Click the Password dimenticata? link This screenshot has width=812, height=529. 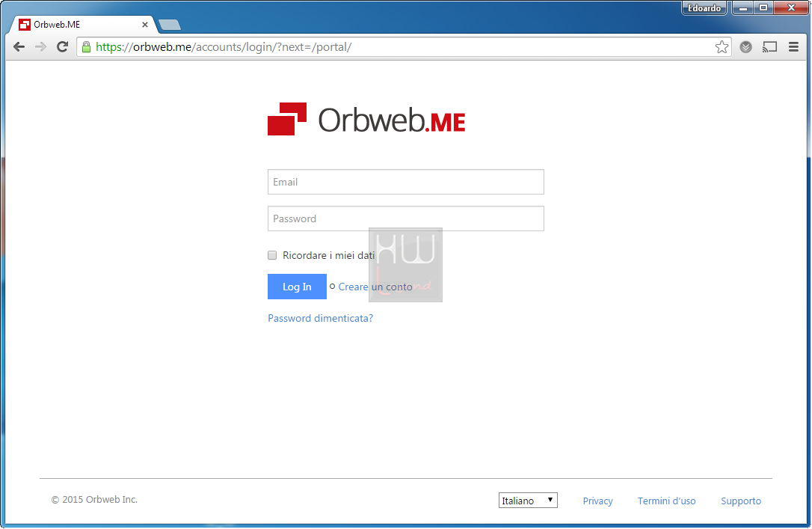point(320,318)
